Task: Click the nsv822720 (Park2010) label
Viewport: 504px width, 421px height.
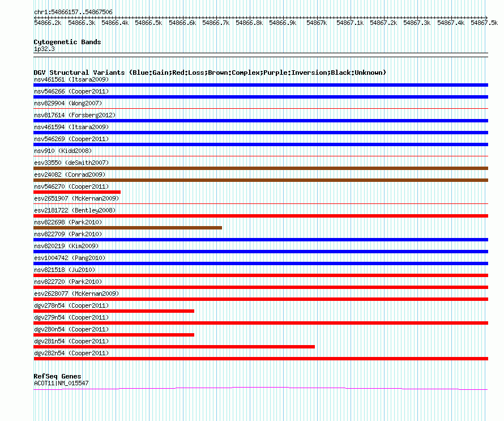Action: point(68,282)
